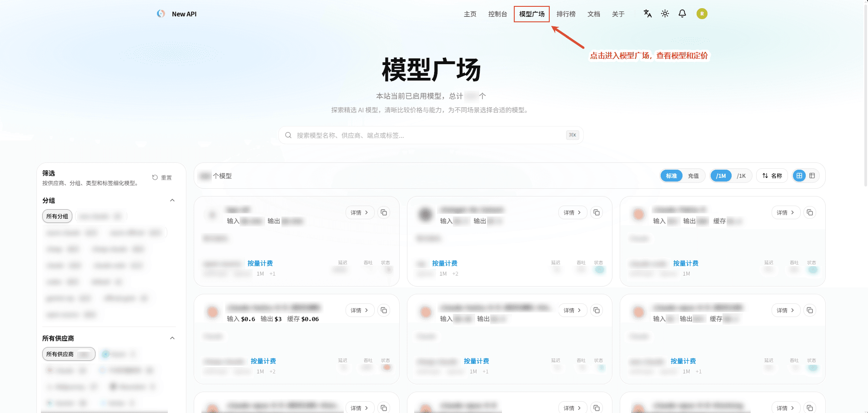Click the New API brand name
Viewport: 868px width, 413px height.
184,14
